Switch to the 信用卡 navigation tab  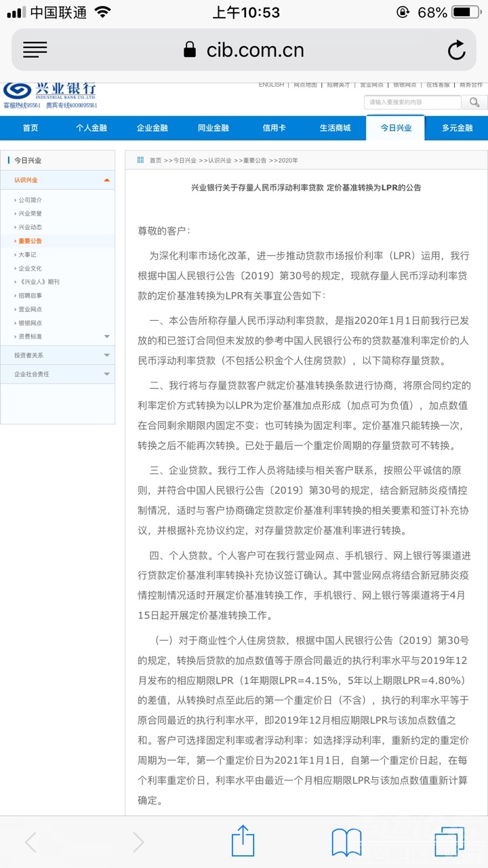274,128
